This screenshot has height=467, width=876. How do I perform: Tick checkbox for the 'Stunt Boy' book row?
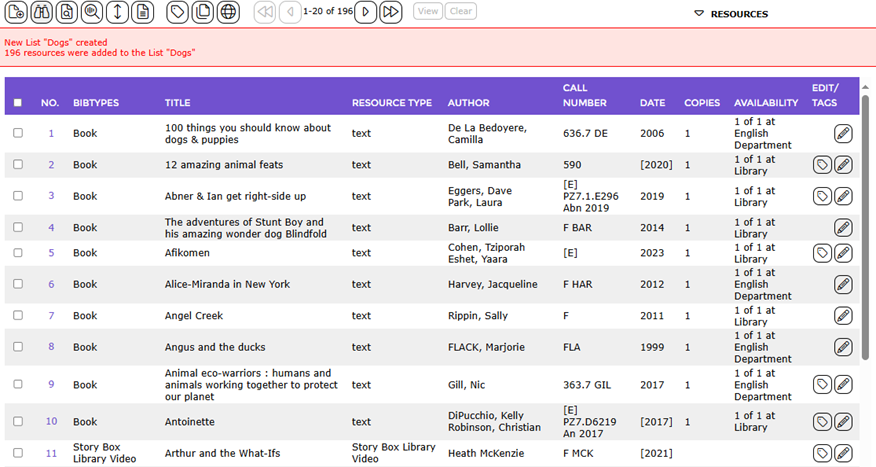pos(18,227)
